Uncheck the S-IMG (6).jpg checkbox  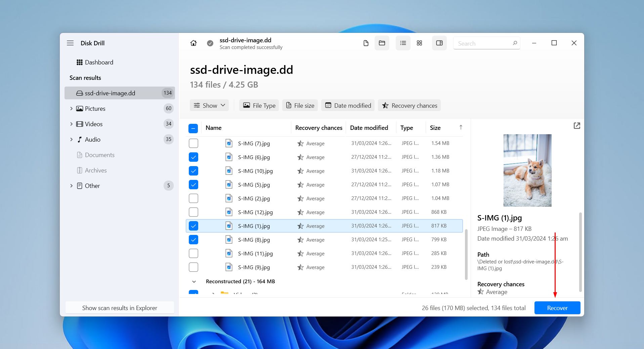(x=194, y=157)
